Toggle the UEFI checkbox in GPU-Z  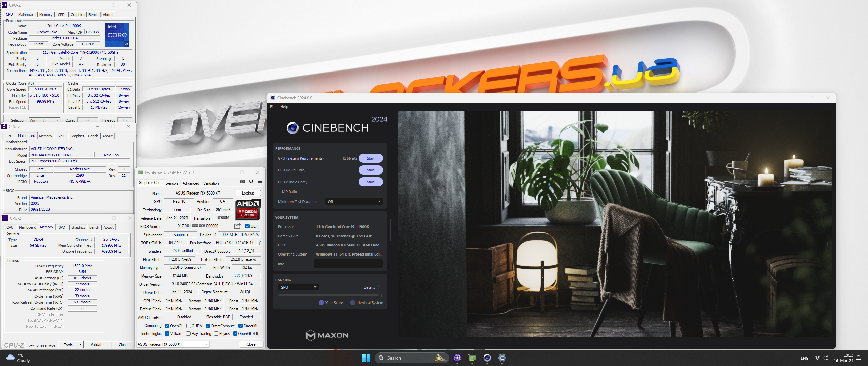tap(247, 226)
